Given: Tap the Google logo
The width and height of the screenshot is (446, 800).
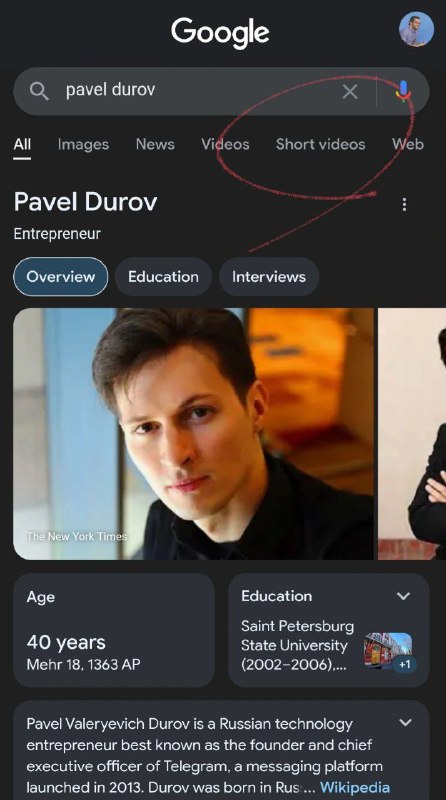Looking at the screenshot, I should tap(220, 32).
